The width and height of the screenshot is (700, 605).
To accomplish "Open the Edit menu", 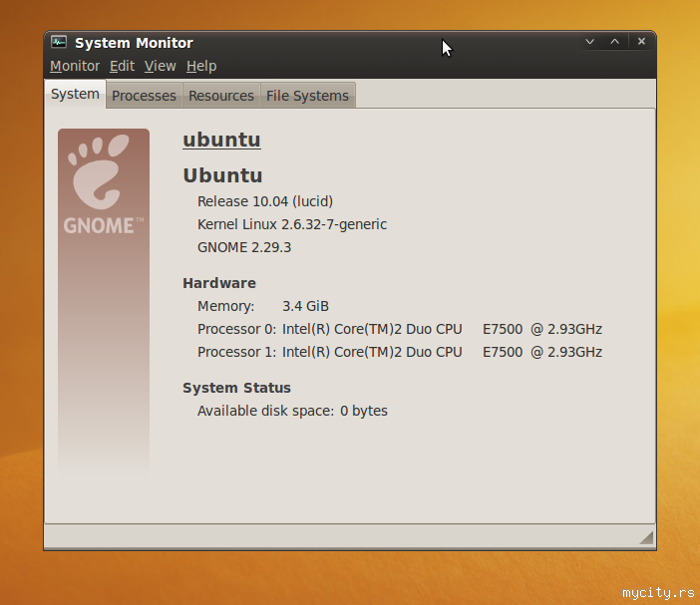I will (x=122, y=66).
